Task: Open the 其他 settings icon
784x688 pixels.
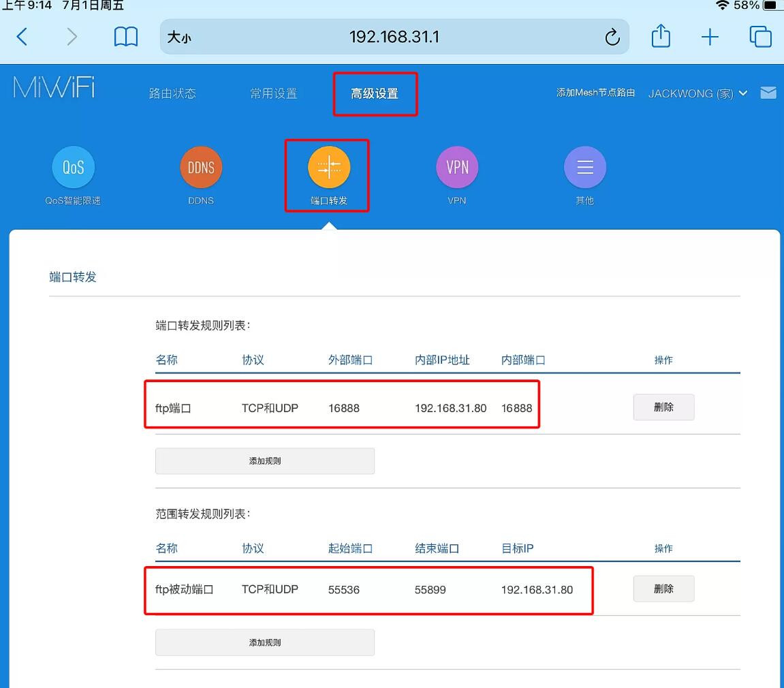Action: [x=584, y=168]
